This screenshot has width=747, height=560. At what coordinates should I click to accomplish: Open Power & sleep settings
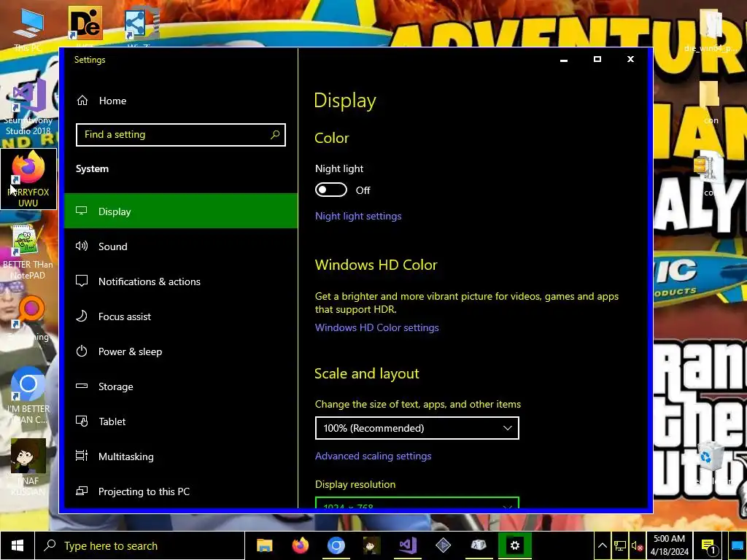[181, 351]
